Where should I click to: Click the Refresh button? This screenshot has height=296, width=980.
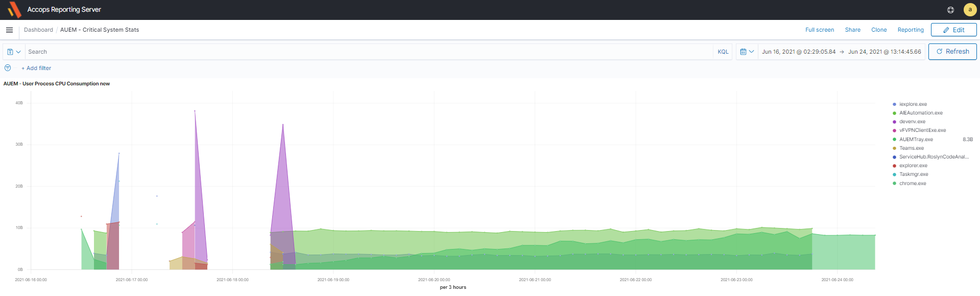point(952,52)
